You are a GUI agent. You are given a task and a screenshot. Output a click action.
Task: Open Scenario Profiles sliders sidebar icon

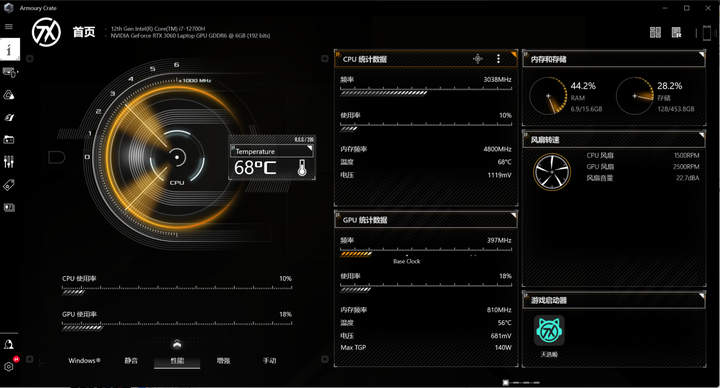coord(9,162)
